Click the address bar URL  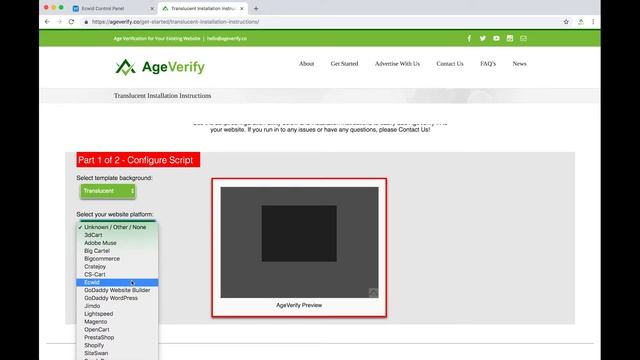point(176,22)
